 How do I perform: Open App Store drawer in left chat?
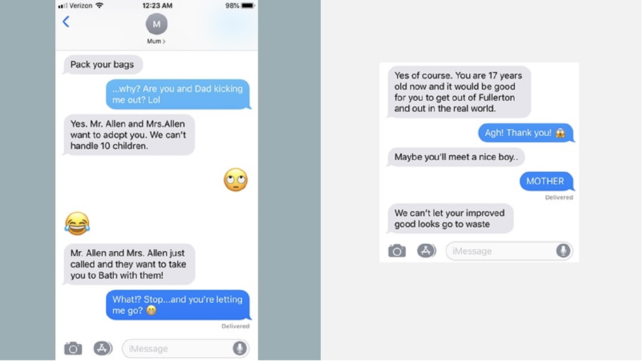[103, 348]
